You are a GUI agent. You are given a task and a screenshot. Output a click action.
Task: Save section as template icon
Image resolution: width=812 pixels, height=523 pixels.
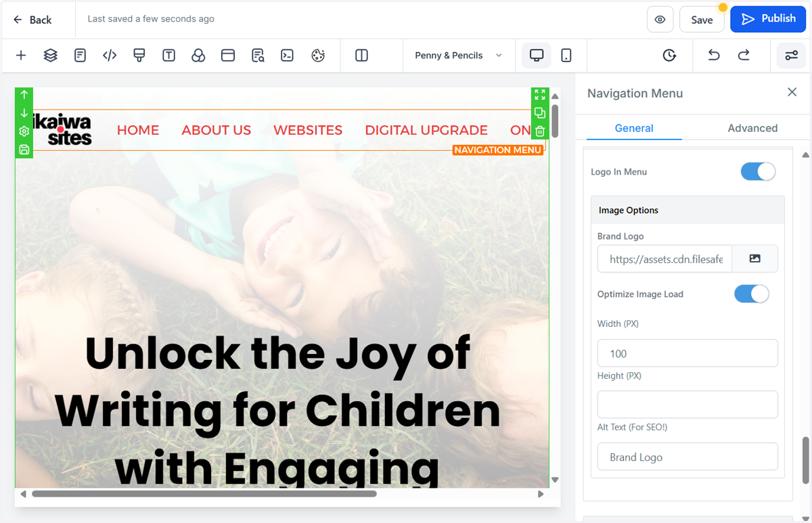point(24,150)
